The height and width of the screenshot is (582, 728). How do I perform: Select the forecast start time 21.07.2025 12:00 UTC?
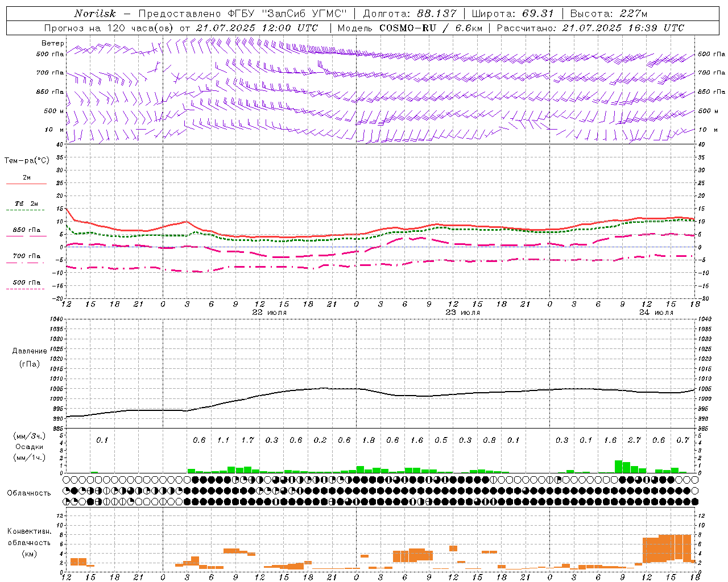(257, 28)
